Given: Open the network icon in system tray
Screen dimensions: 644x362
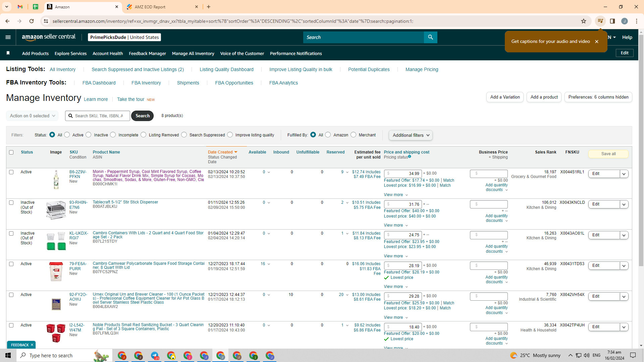Looking at the screenshot, I should click(x=579, y=355).
